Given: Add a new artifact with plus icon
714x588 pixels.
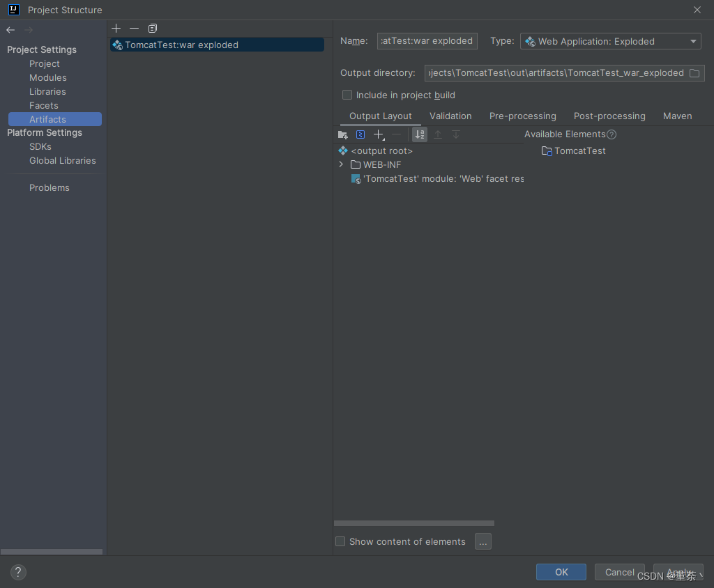Looking at the screenshot, I should (116, 29).
